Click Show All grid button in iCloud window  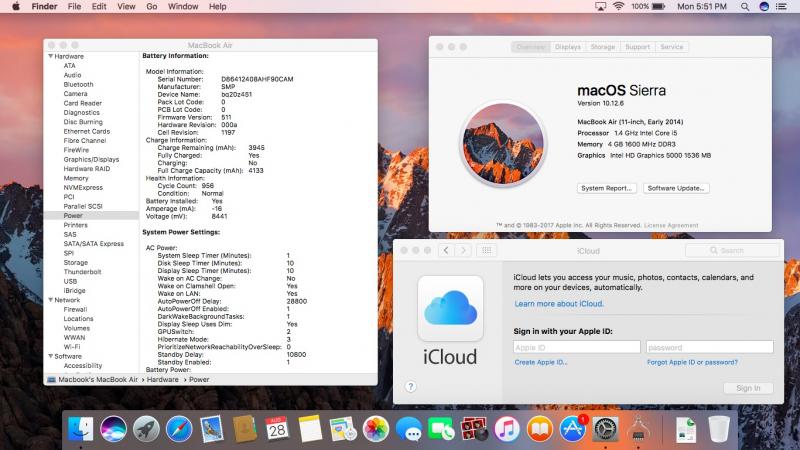[486, 251]
